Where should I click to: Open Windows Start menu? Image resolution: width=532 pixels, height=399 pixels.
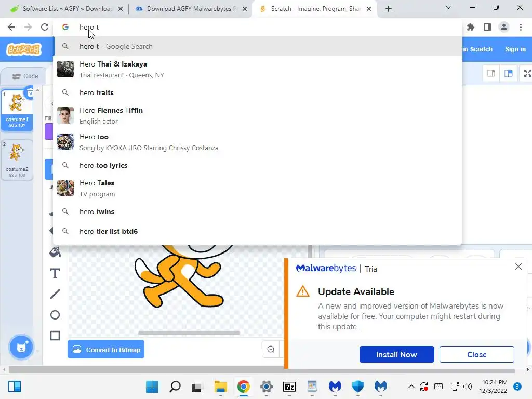(x=152, y=387)
